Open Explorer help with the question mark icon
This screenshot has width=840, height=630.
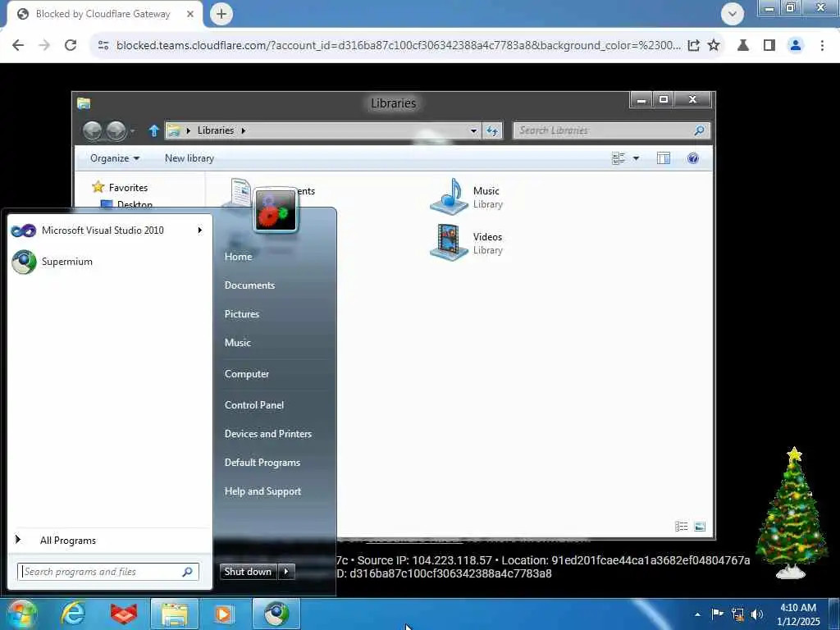pyautogui.click(x=692, y=158)
